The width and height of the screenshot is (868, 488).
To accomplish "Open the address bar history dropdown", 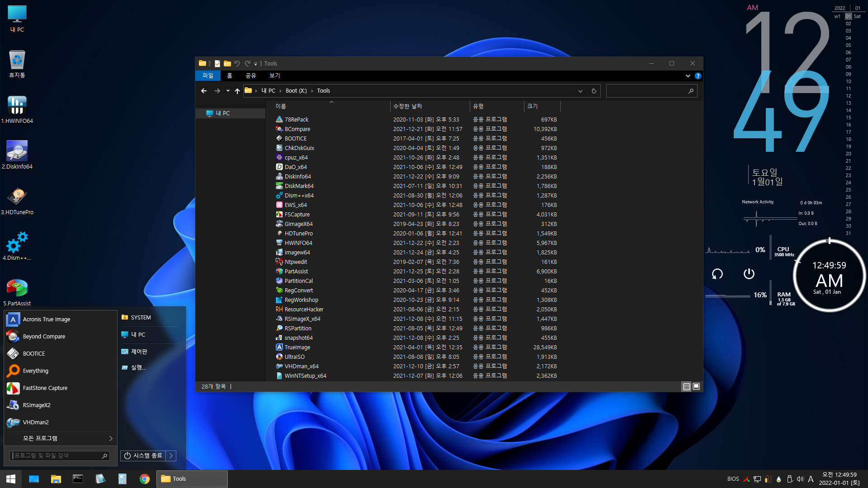I will [580, 91].
